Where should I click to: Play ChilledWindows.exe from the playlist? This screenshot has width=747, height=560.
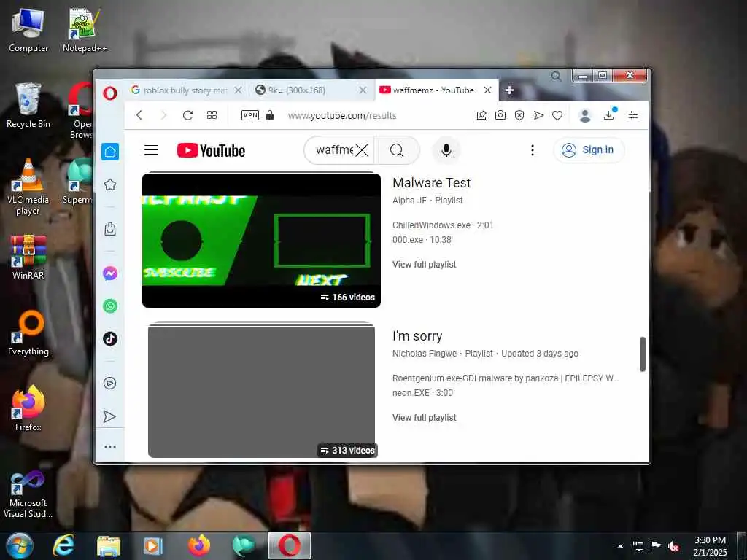click(x=443, y=225)
